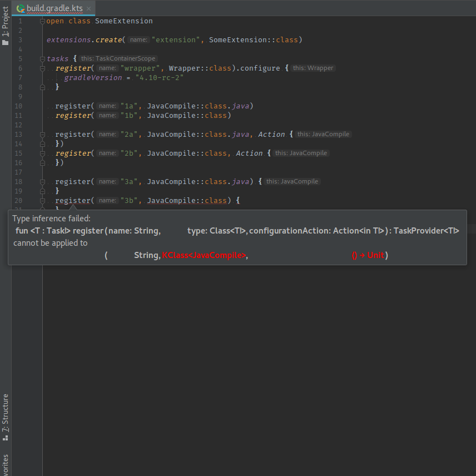Collapse the wrapper register fold at line 6
The height and width of the screenshot is (476, 476).
coord(42,68)
